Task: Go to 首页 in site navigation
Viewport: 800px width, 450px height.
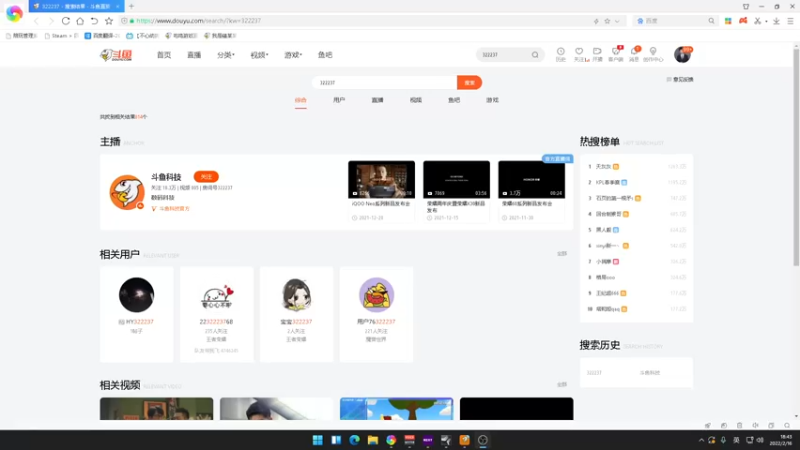Action: [x=164, y=55]
